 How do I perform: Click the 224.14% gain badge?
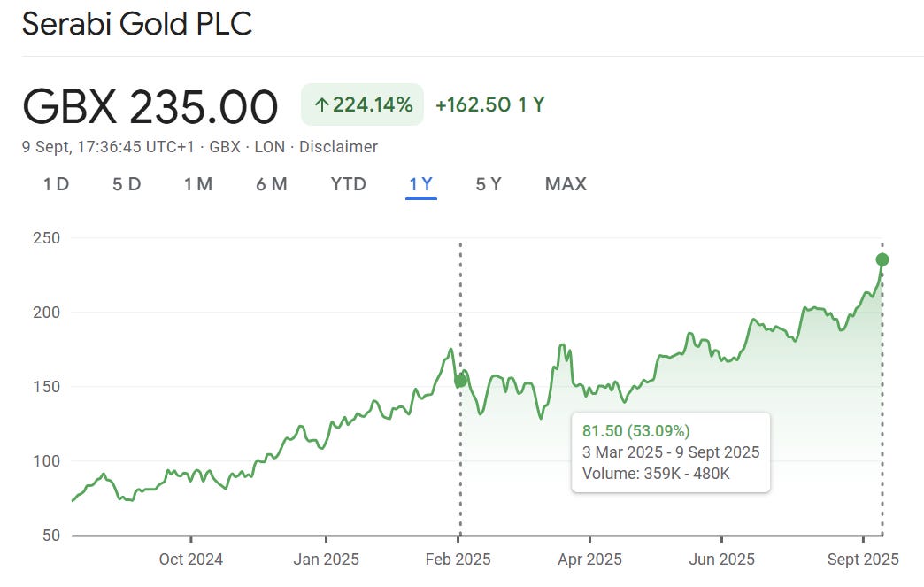coord(362,104)
